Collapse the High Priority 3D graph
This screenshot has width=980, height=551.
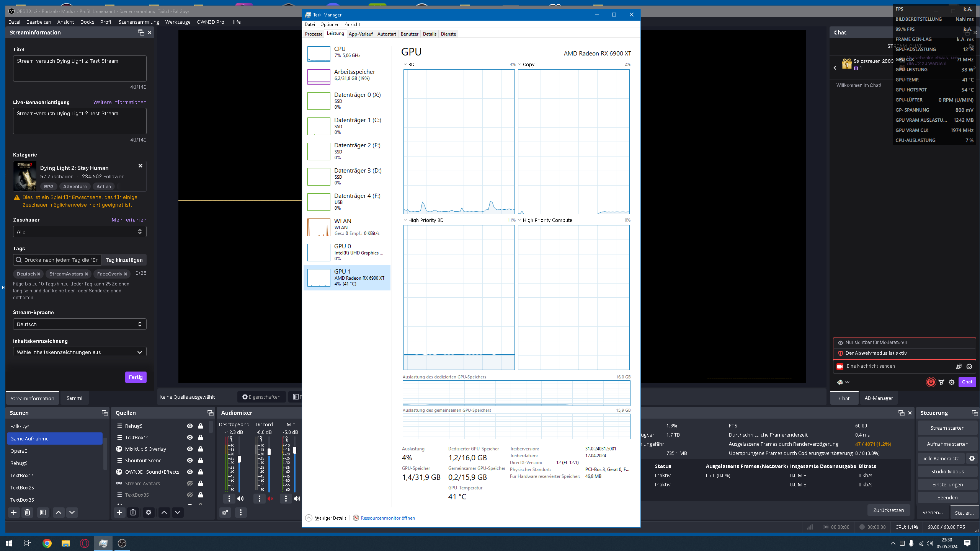click(x=405, y=220)
